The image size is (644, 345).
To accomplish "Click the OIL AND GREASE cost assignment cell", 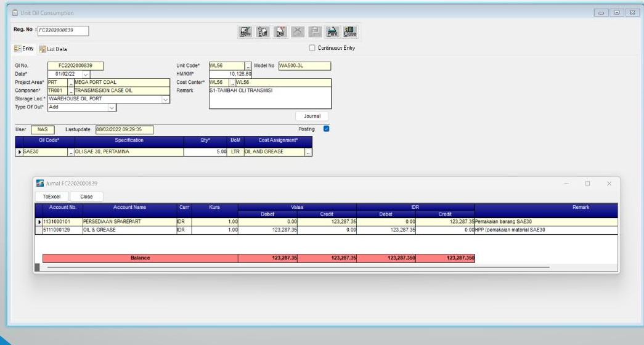I will (274, 152).
